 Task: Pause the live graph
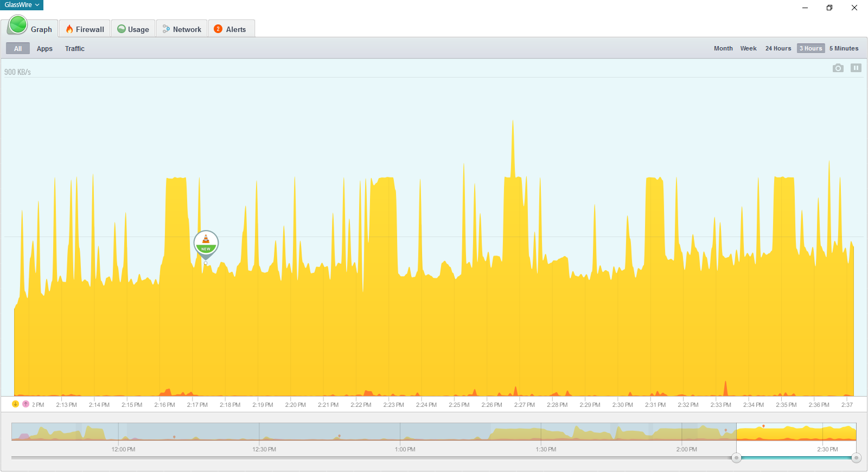pos(856,68)
